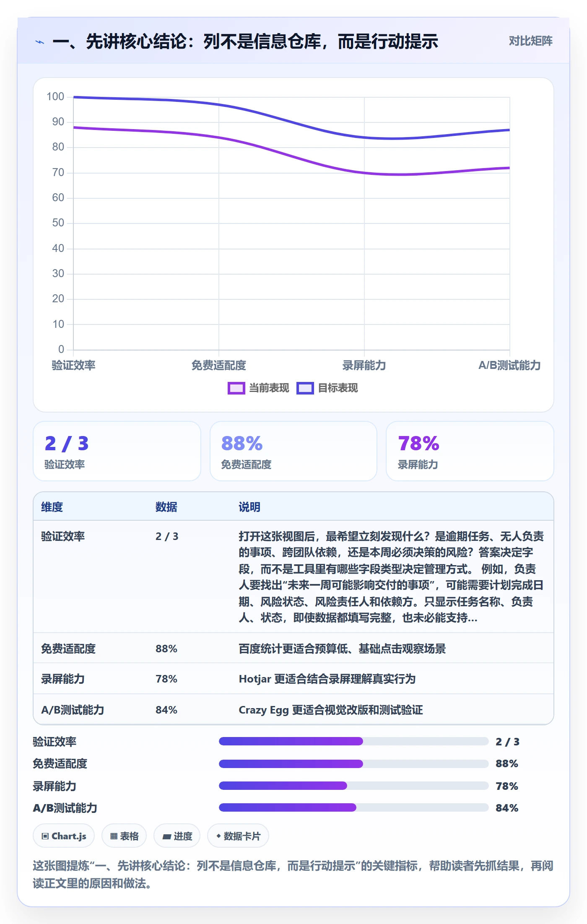Click the 数据卡片 chip diamond icon

point(218,836)
